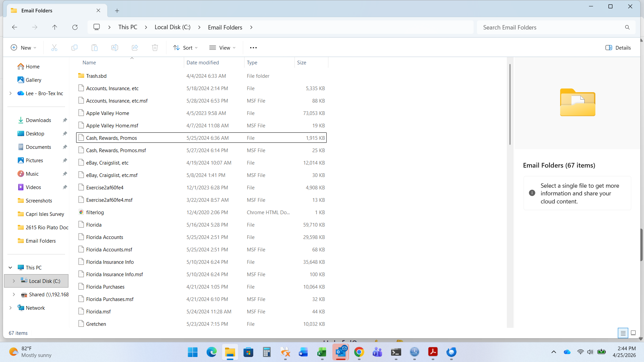Click the search magnifier icon
Viewport: 644px width, 362px height.
tap(627, 27)
